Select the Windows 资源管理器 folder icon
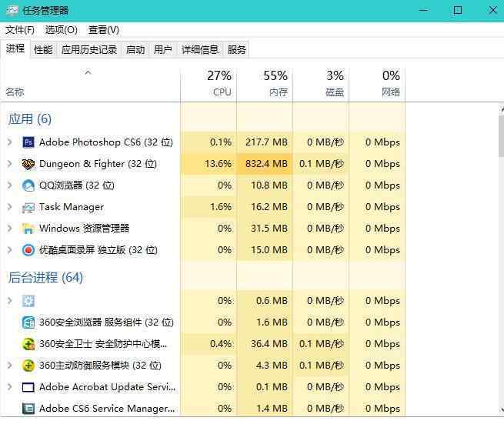Image resolution: width=504 pixels, height=421 pixels. 28,229
